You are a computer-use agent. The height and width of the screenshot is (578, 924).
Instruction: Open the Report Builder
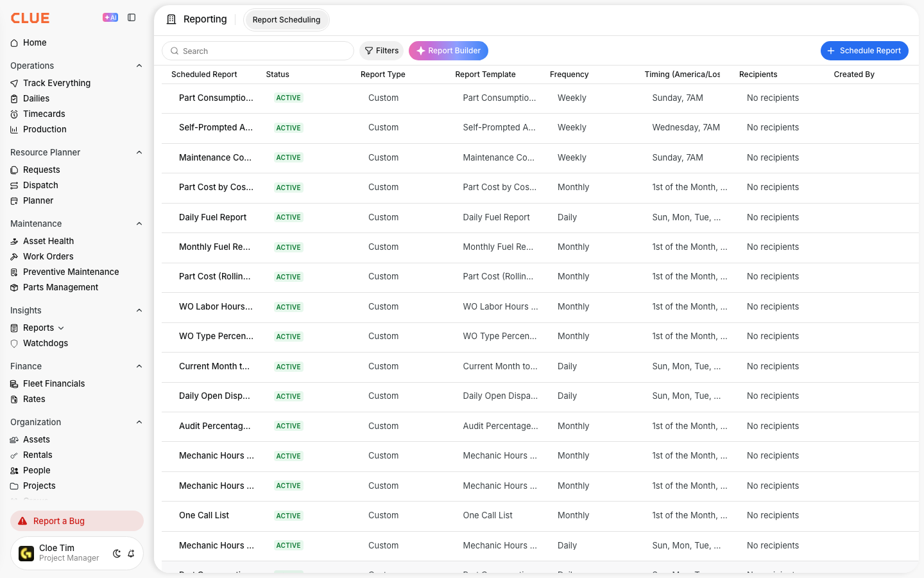[x=449, y=51]
